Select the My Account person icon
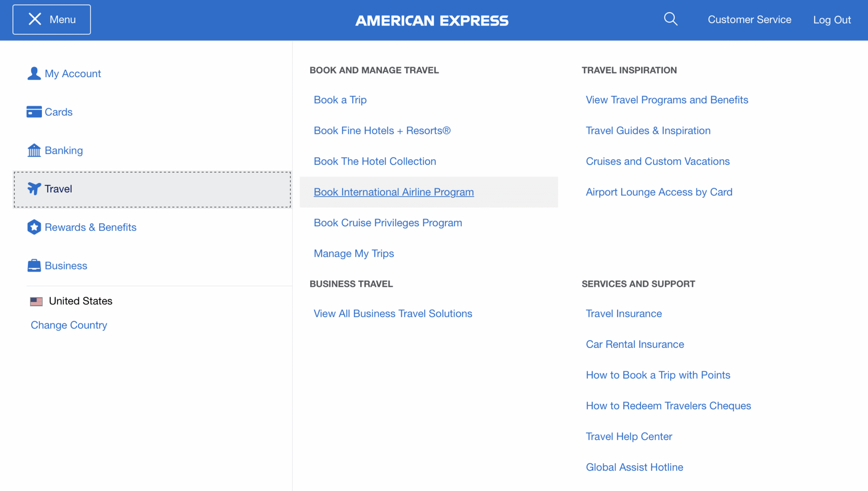 [x=34, y=73]
